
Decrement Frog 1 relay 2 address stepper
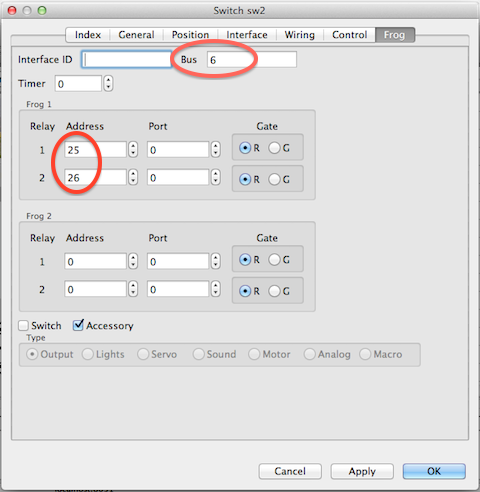point(133,181)
